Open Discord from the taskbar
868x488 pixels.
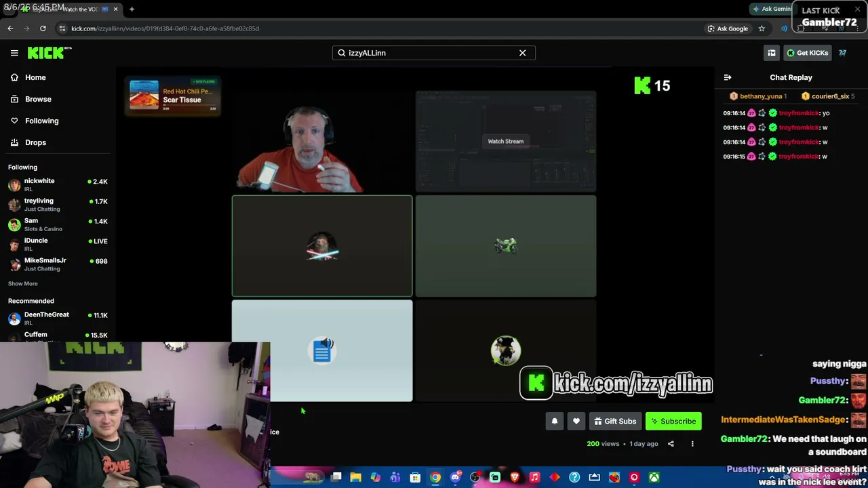pyautogui.click(x=455, y=477)
